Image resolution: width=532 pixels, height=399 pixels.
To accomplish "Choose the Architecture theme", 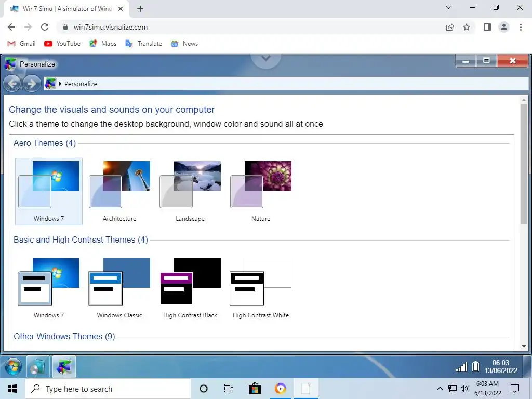I will tap(119, 191).
